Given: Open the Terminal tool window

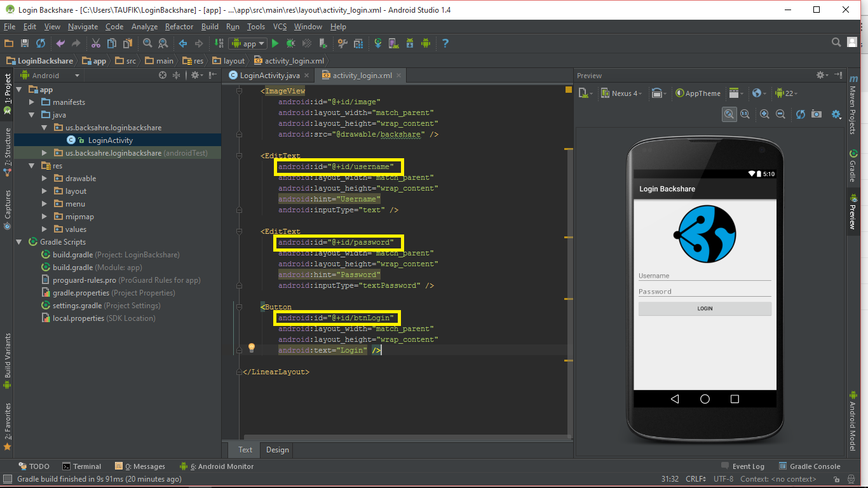Looking at the screenshot, I should click(x=81, y=466).
